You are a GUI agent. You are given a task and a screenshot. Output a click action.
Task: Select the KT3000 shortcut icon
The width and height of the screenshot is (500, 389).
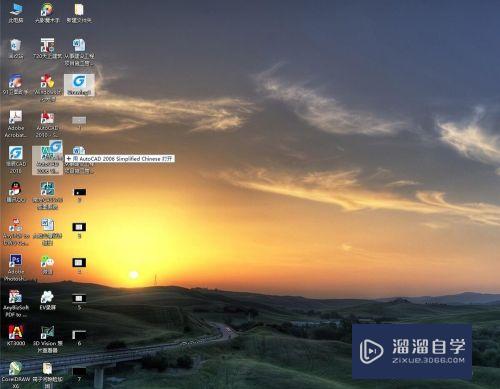tap(16, 335)
